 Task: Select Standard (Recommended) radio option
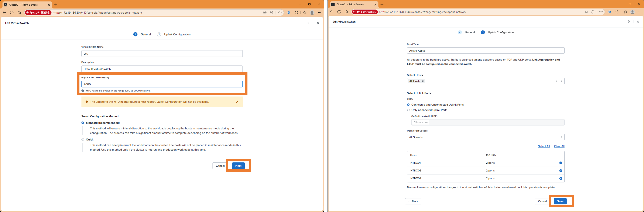pyautogui.click(x=83, y=123)
